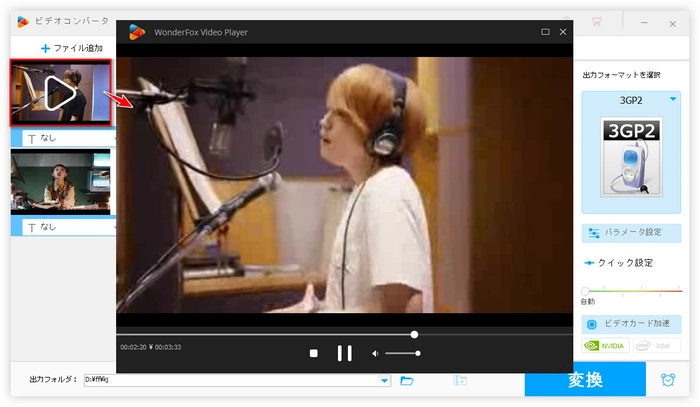Open パラメータ設定 parameter settings

click(631, 233)
